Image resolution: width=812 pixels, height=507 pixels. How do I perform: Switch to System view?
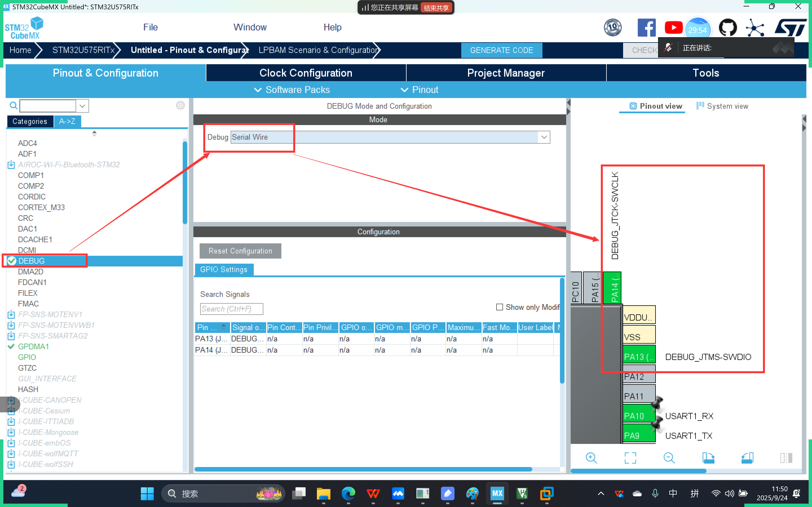(722, 106)
